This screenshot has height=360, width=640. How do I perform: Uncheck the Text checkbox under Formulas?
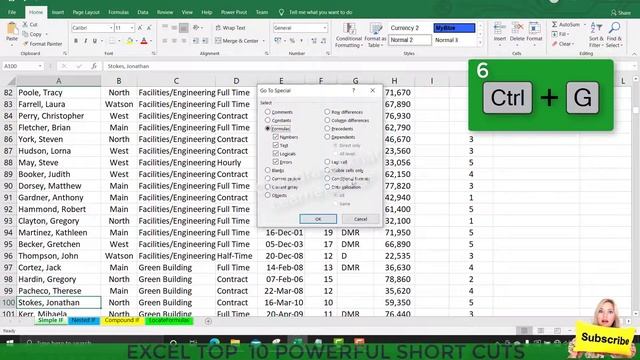(x=276, y=145)
